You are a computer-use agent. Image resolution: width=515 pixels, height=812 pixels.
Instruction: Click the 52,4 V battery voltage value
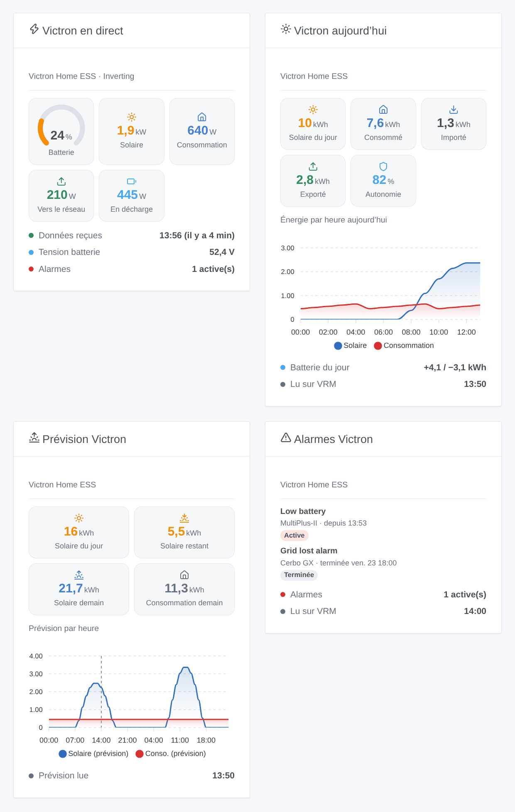pos(222,252)
